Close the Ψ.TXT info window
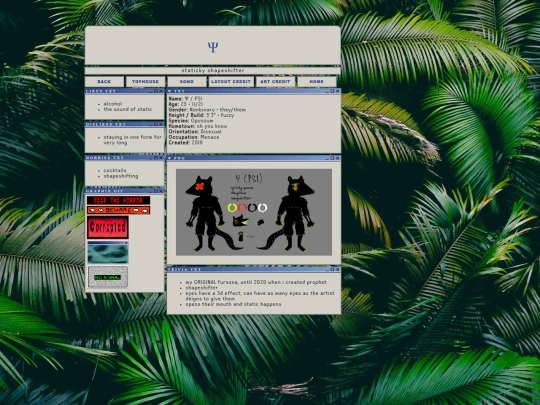The image size is (540, 405). tap(338, 91)
